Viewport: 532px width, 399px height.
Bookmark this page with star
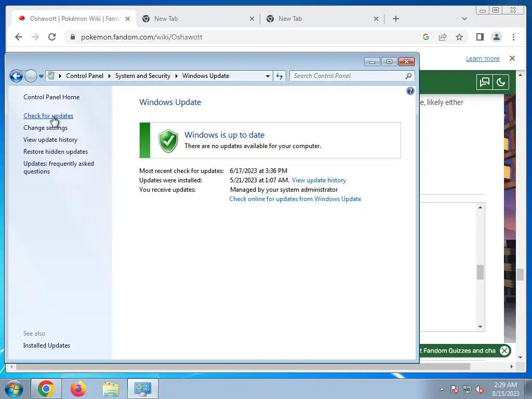[x=459, y=37]
